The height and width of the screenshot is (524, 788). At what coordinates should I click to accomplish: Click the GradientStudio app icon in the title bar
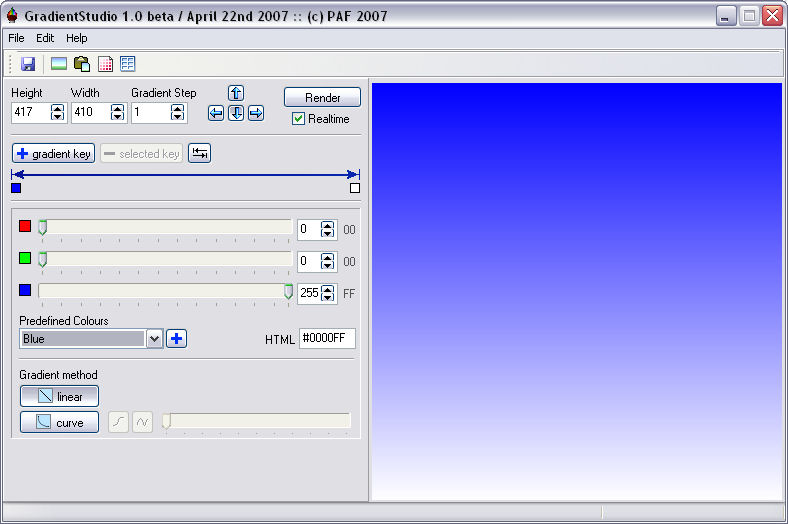(x=12, y=16)
